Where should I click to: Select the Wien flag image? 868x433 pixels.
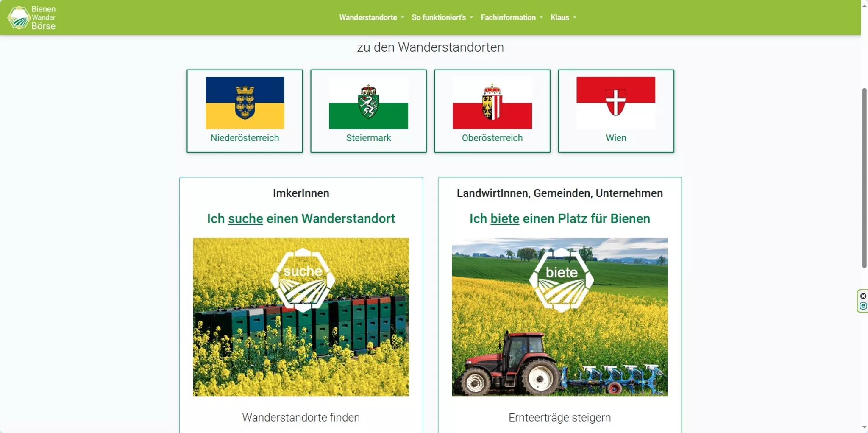pos(615,103)
